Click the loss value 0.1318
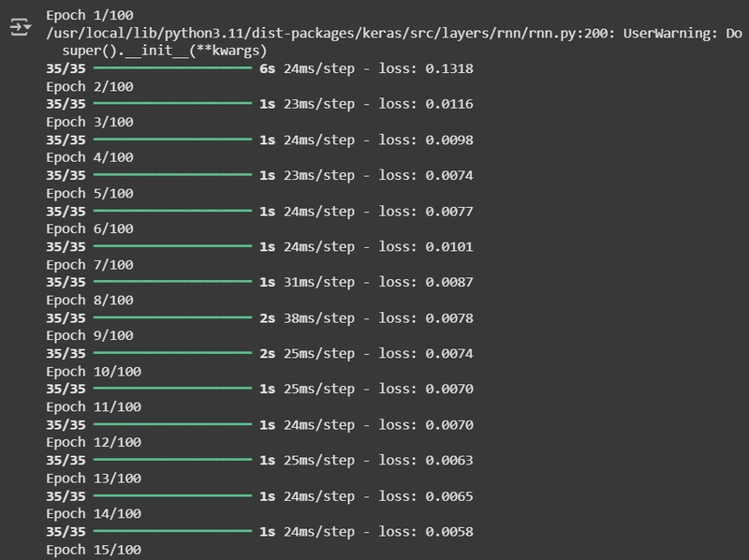749x560 pixels. pyautogui.click(x=449, y=68)
